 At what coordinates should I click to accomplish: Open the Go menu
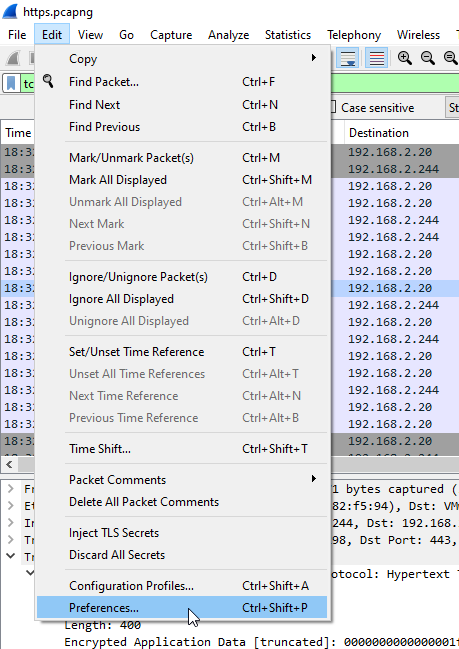(x=126, y=35)
